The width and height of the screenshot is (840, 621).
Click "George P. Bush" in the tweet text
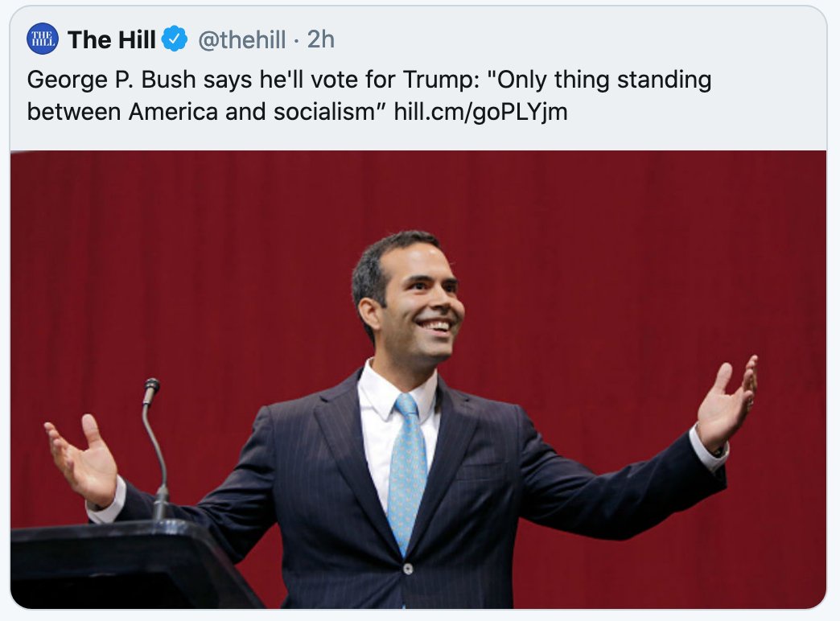point(99,80)
